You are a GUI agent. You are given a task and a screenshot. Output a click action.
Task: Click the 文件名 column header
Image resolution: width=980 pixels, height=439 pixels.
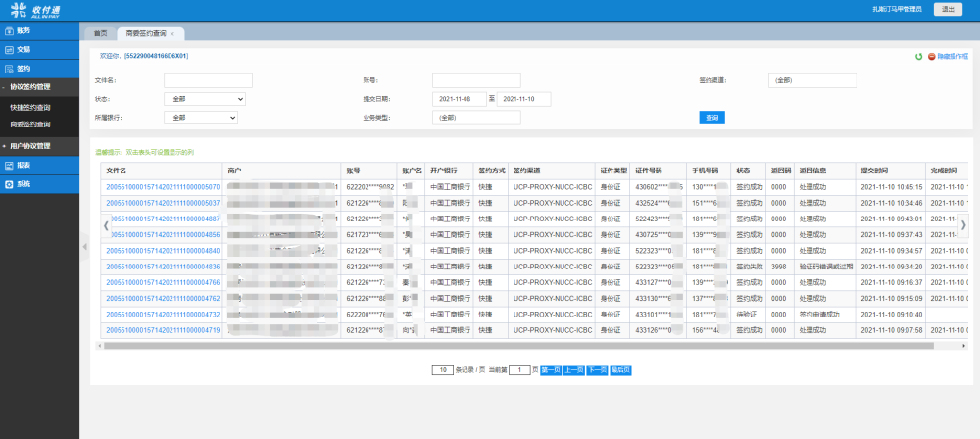162,171
